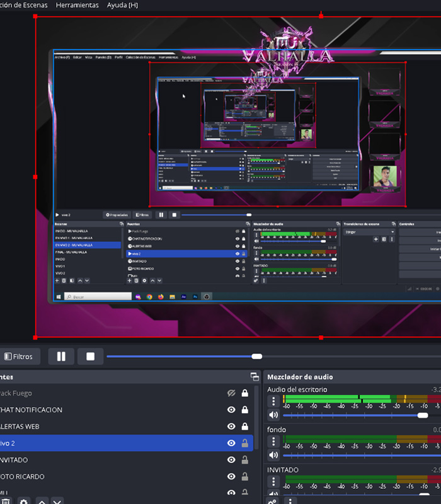This screenshot has width=441, height=504.
Task: Show the hidden Pack Fuego source
Action: [231, 393]
